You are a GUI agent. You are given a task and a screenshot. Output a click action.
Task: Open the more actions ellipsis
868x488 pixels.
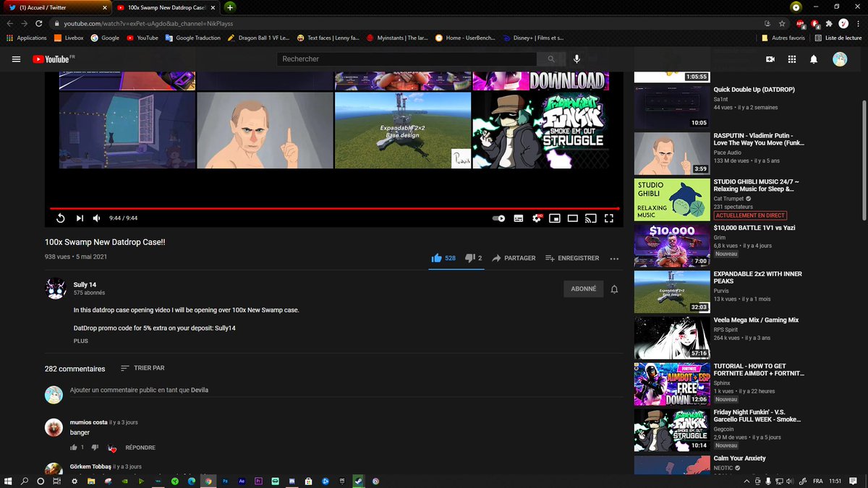[x=614, y=258]
